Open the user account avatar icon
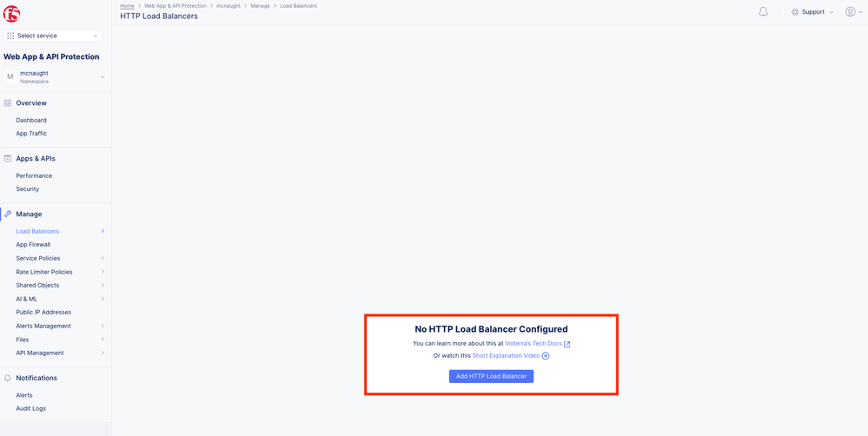 (x=851, y=11)
